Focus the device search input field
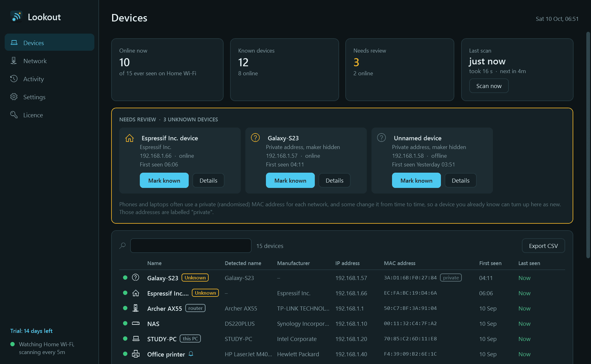The image size is (591, 364). pyautogui.click(x=191, y=246)
